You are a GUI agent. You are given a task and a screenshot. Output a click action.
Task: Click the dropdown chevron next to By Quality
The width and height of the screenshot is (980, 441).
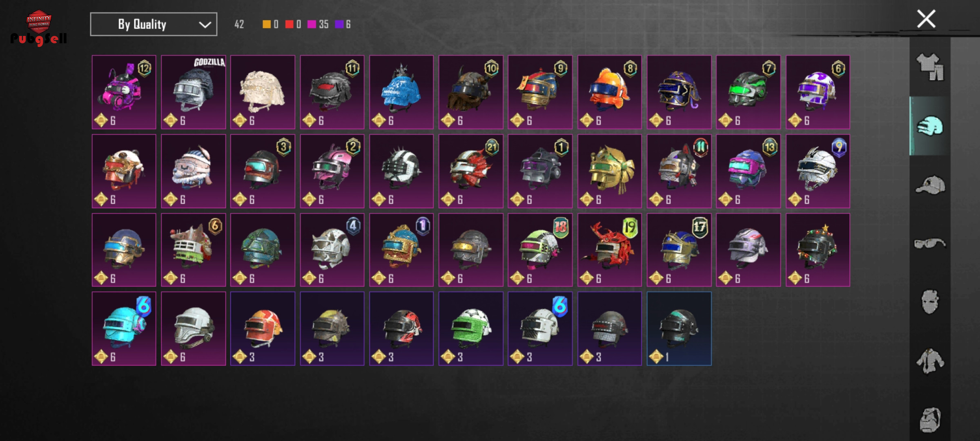click(x=205, y=24)
